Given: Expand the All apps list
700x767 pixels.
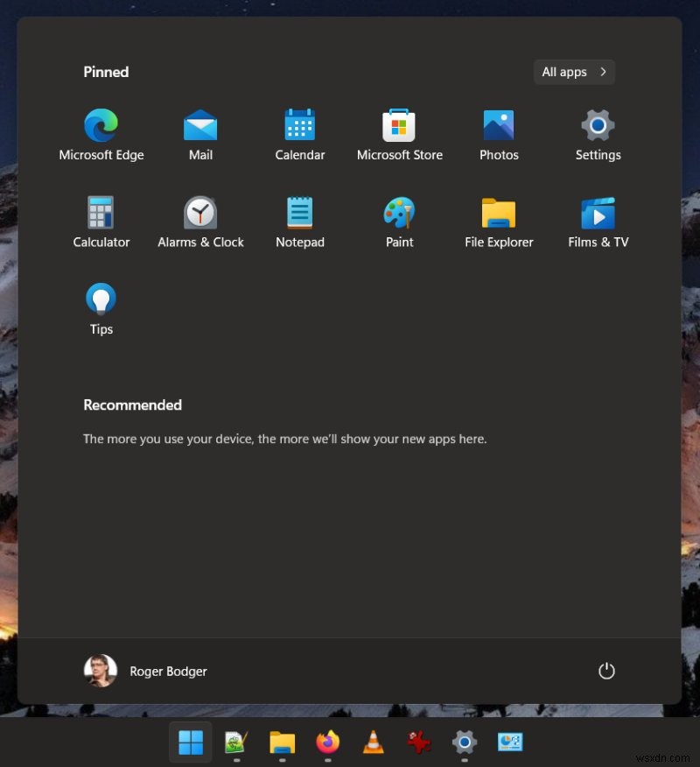Looking at the screenshot, I should pyautogui.click(x=573, y=72).
